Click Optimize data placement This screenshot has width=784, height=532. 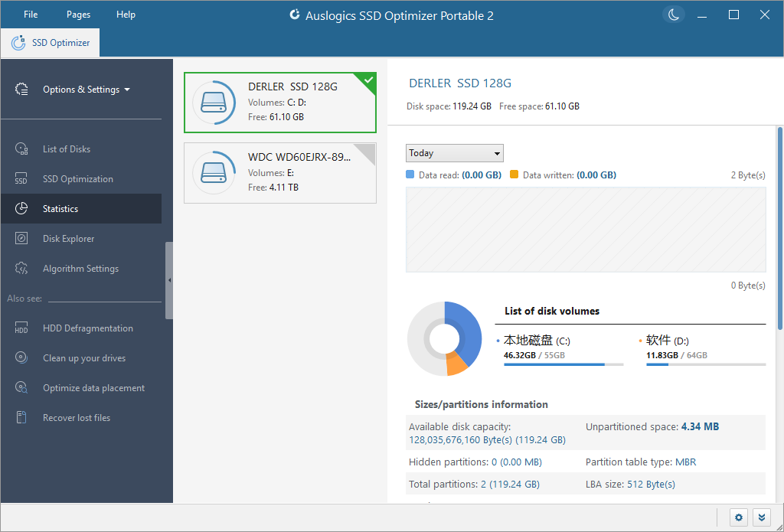[93, 387]
